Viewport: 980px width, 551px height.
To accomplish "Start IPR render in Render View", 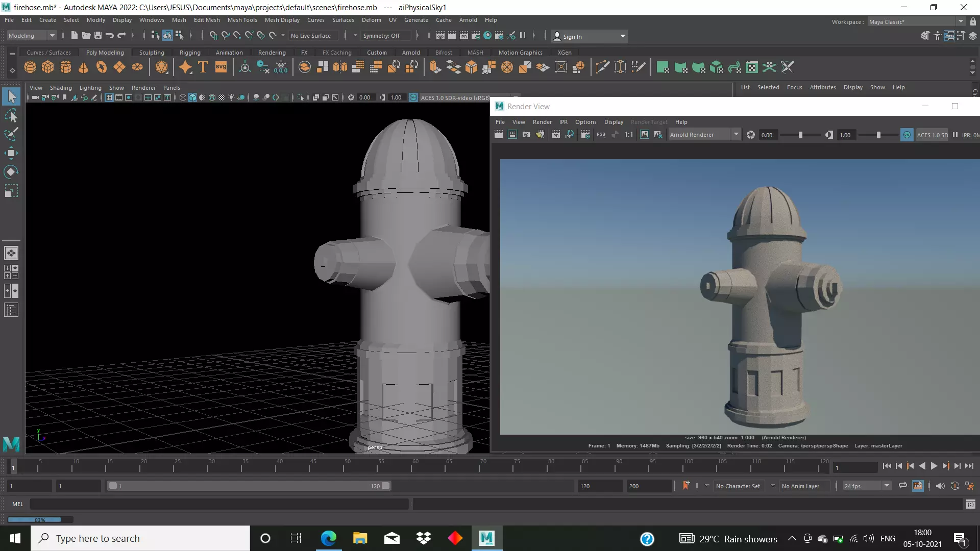I will click(556, 135).
